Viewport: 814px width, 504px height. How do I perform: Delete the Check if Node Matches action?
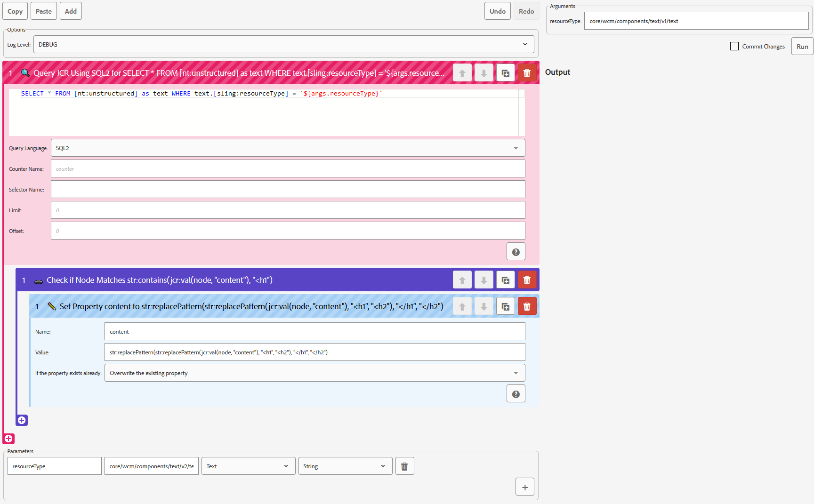[x=527, y=280]
